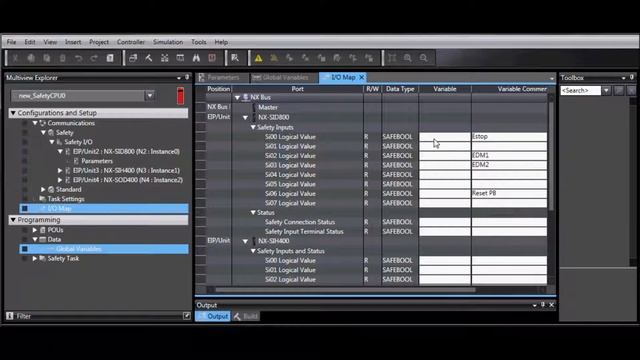Select the Output tab
This screenshot has height=360, width=640.
click(x=213, y=316)
